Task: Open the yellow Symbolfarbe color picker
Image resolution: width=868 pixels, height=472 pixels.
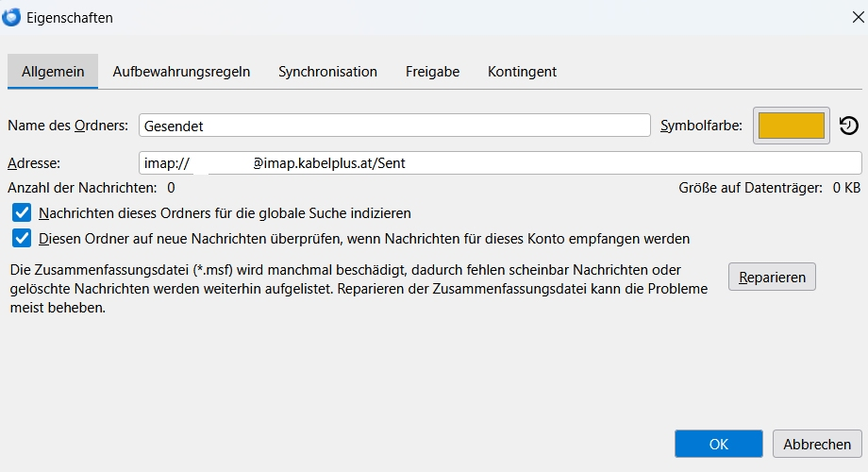Action: coord(791,126)
